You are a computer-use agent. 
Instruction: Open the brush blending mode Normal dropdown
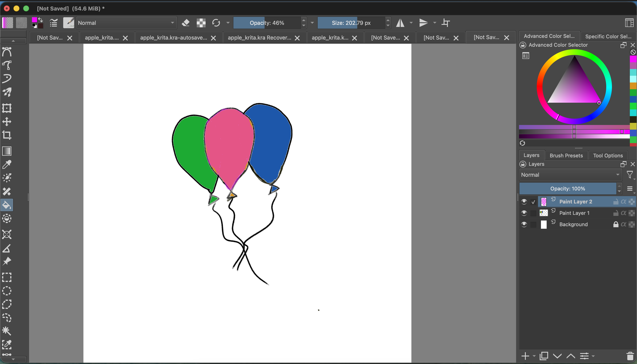tap(126, 23)
